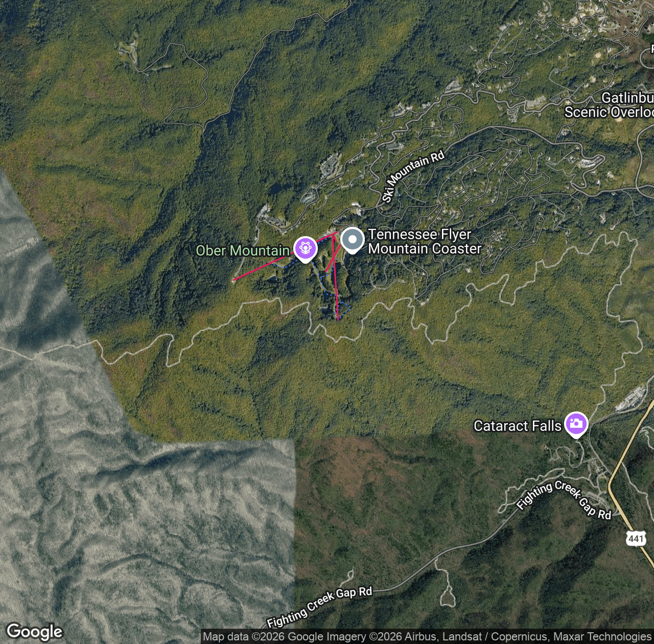Click the map data copyright attribution text
The image size is (654, 644).
coord(427,637)
